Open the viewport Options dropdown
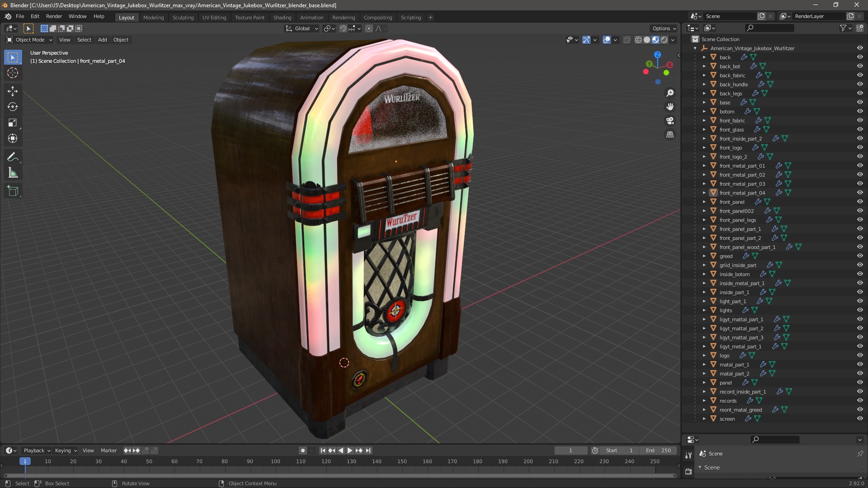This screenshot has height=488, width=868. tap(664, 28)
